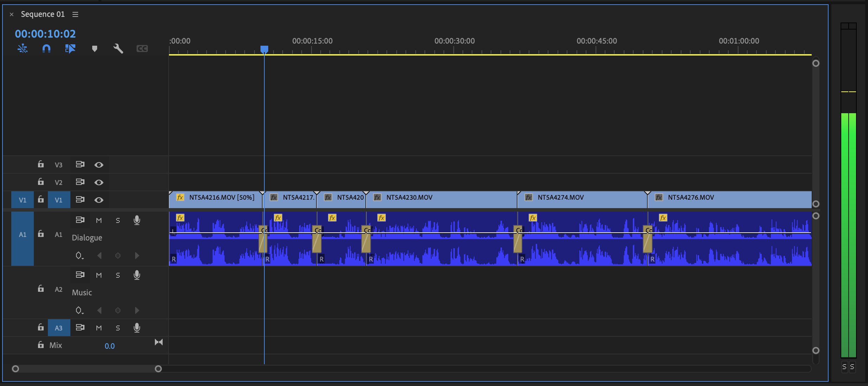Toggle Sync Lock on V2
This screenshot has height=386, width=868.
[80, 182]
